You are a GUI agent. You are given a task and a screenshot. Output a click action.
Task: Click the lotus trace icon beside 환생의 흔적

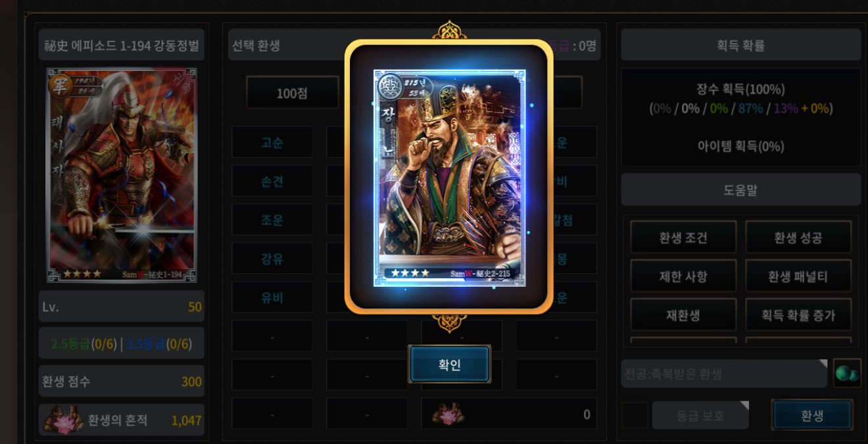pyautogui.click(x=63, y=420)
